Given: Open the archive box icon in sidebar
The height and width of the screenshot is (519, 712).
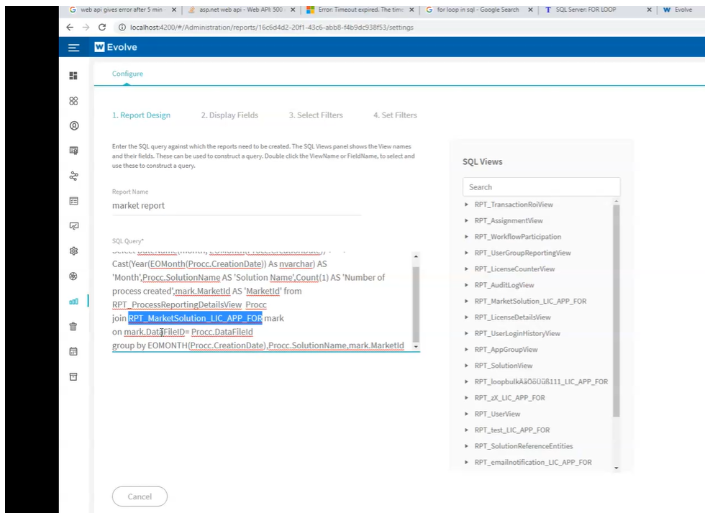Looking at the screenshot, I should tap(73, 376).
